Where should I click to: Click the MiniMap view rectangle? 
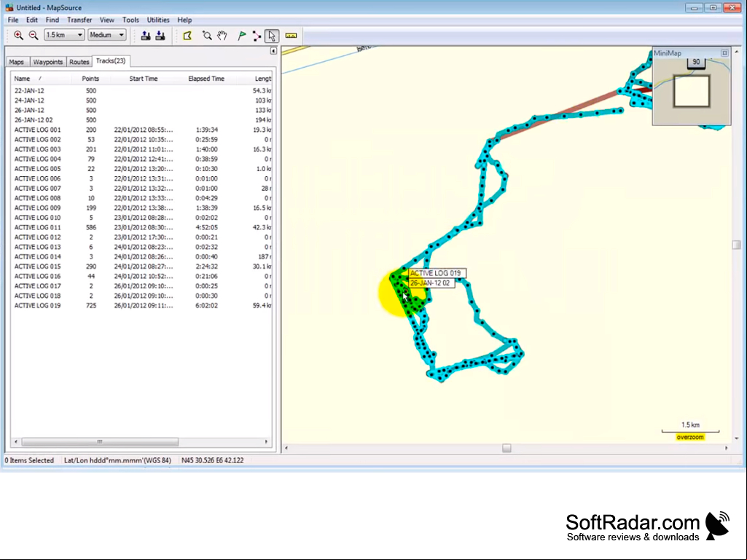click(692, 90)
